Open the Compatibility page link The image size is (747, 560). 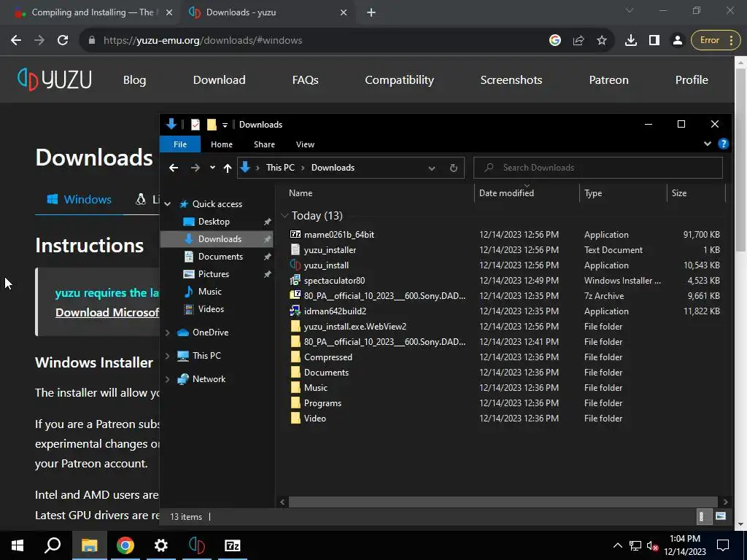coord(399,80)
